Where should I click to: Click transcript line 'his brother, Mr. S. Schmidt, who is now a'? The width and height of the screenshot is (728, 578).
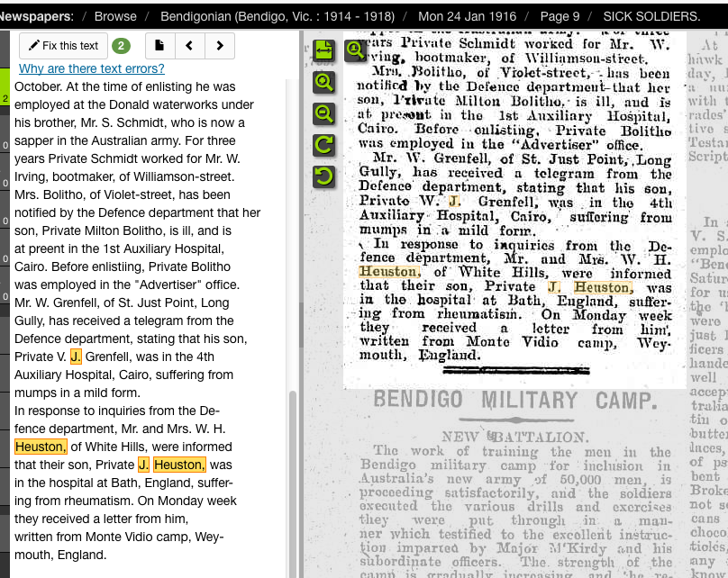click(x=130, y=123)
